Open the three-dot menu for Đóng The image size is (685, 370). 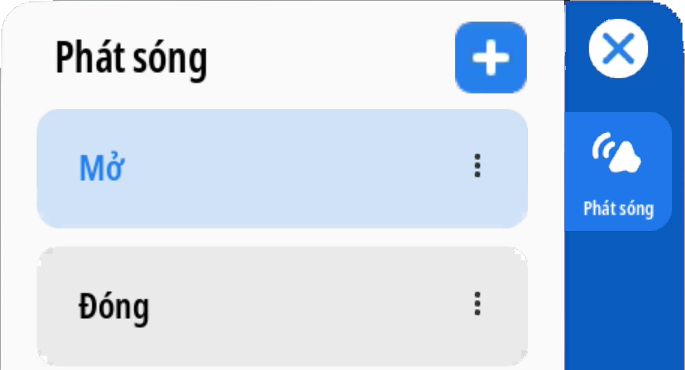pyautogui.click(x=477, y=304)
